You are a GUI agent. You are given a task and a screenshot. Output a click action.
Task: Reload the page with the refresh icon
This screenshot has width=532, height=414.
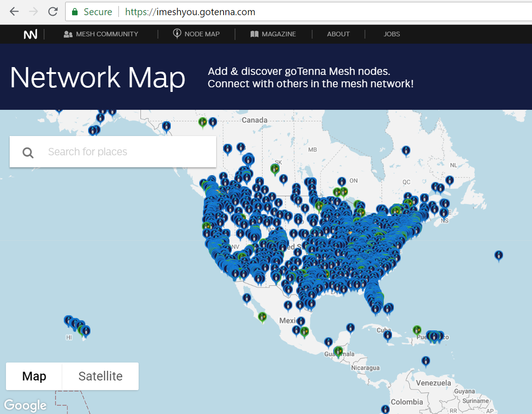53,12
